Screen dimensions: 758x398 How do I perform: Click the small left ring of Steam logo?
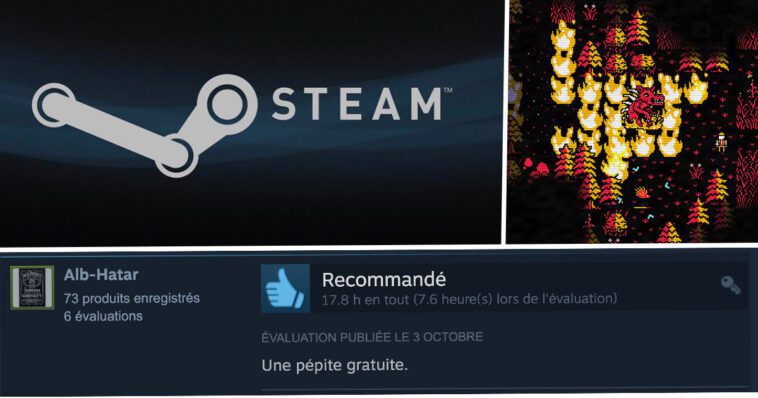[53, 105]
